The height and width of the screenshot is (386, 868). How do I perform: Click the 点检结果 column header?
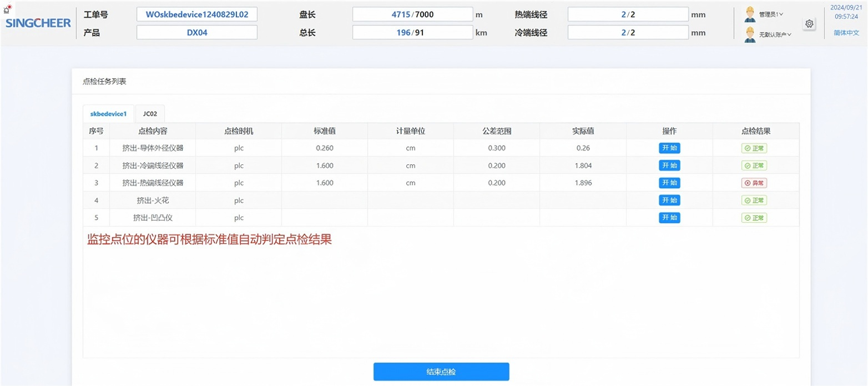pos(756,131)
